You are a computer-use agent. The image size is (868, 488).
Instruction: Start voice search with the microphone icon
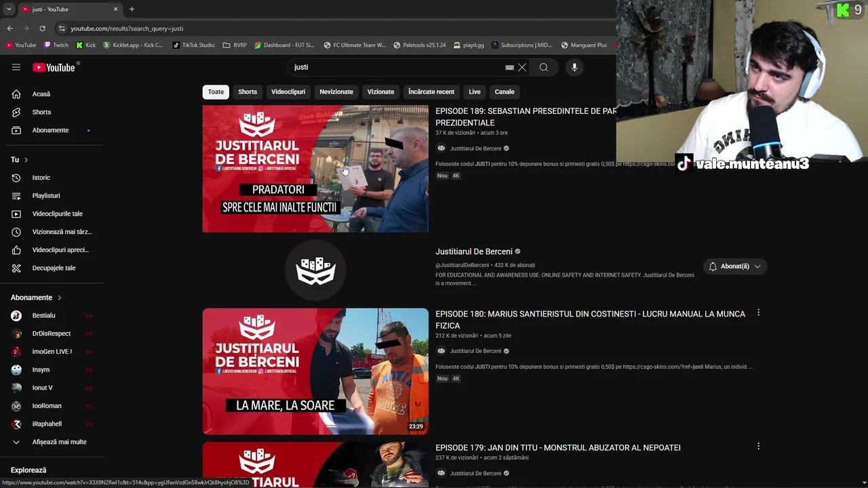coord(574,67)
